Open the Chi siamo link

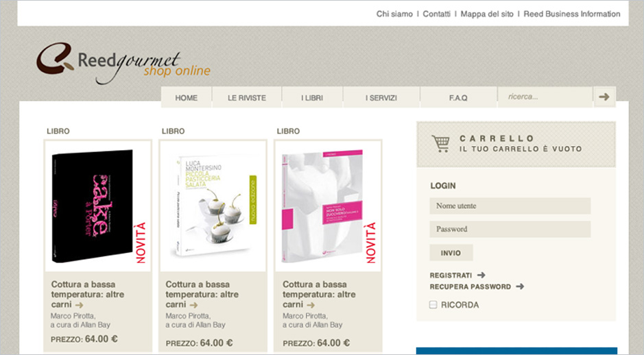394,14
